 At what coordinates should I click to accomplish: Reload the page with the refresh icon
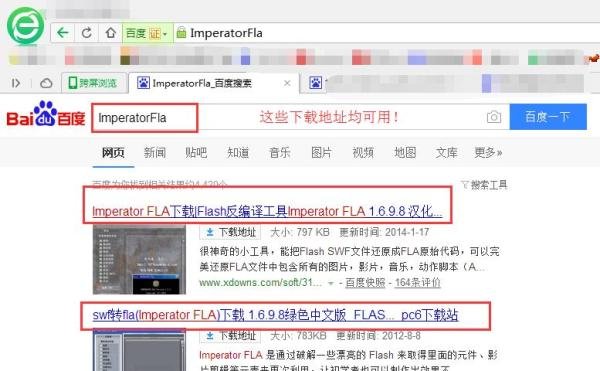[86, 33]
